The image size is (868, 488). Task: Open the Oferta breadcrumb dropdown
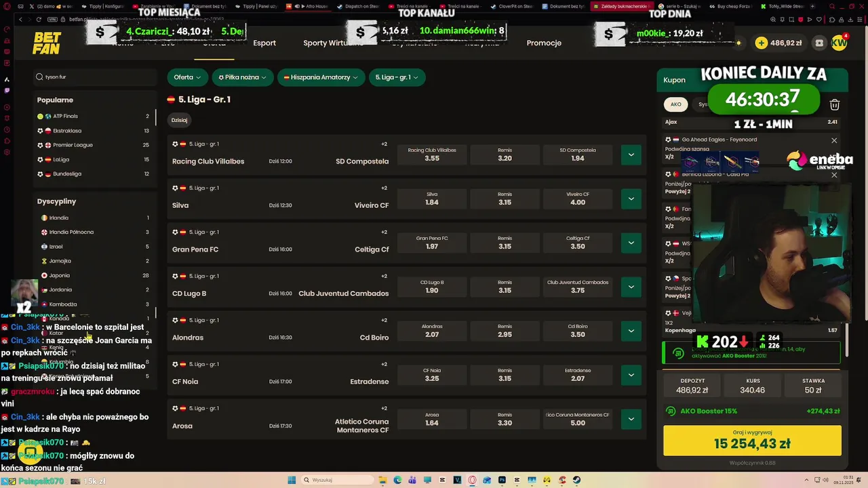point(187,77)
